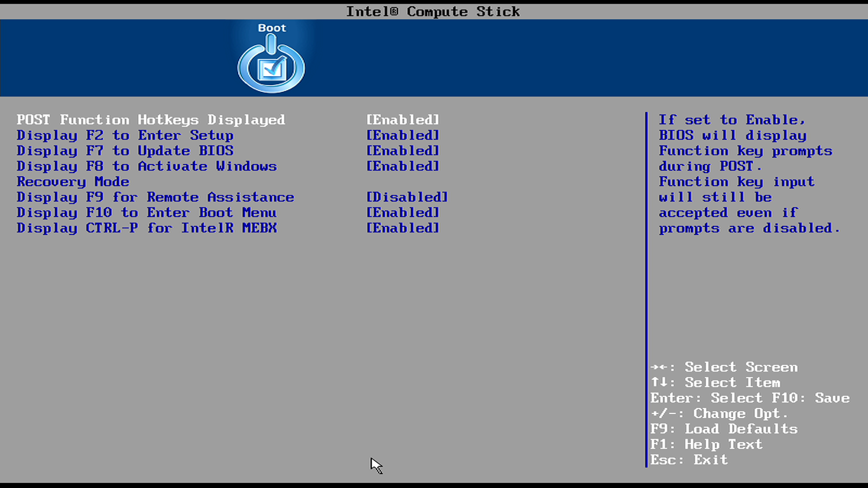Change CTRL-P MEBX Enabled value
868x488 pixels.
click(x=402, y=228)
